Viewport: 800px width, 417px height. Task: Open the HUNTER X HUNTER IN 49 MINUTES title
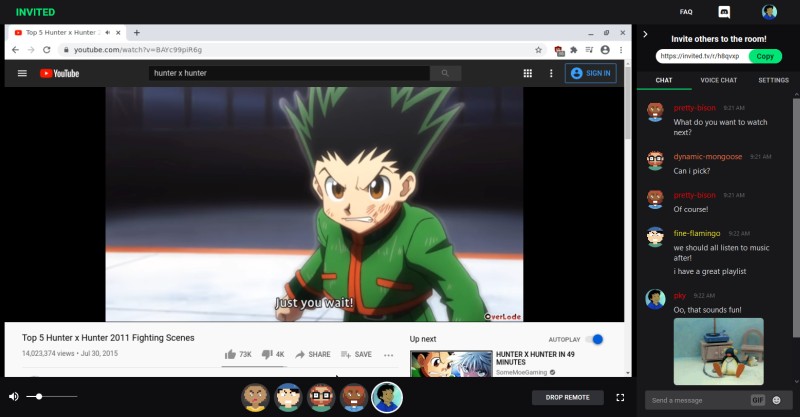pyautogui.click(x=535, y=358)
